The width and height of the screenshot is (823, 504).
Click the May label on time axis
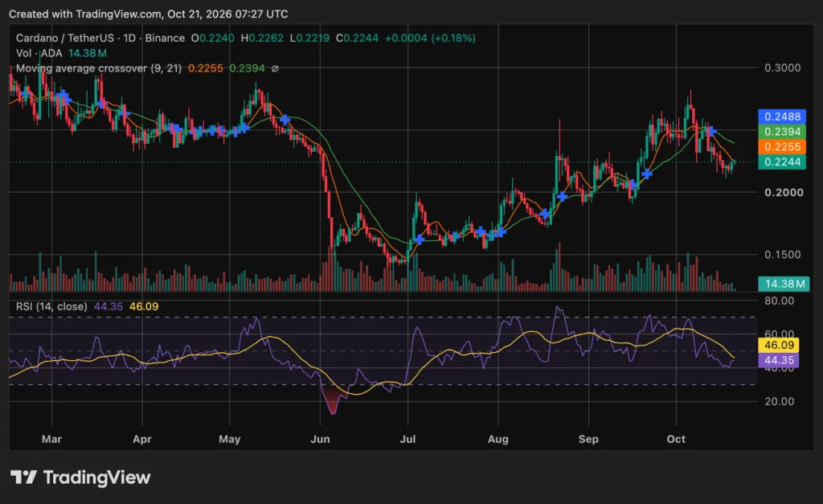point(229,439)
